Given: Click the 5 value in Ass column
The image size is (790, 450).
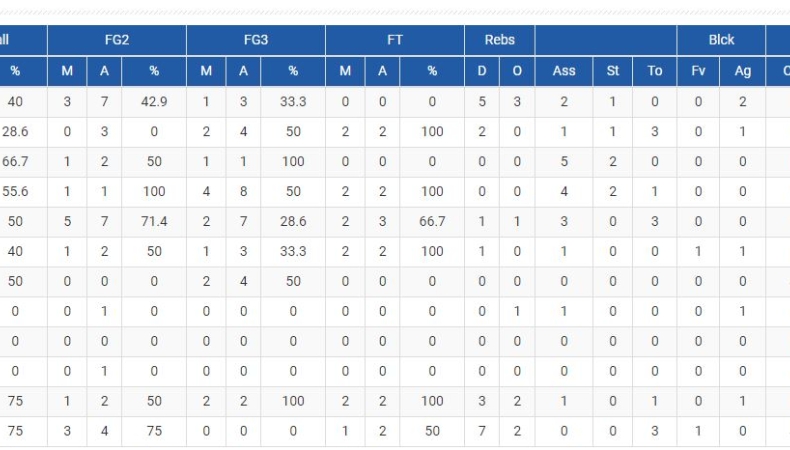Looking at the screenshot, I should tap(564, 162).
